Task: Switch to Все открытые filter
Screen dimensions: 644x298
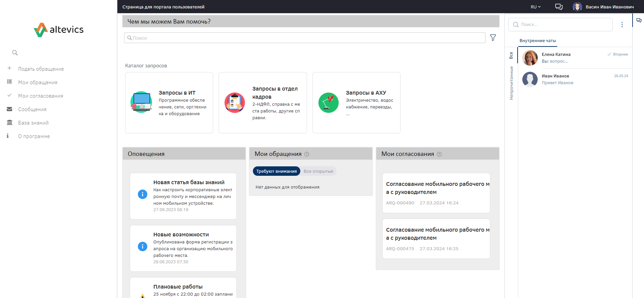Action: click(x=318, y=171)
